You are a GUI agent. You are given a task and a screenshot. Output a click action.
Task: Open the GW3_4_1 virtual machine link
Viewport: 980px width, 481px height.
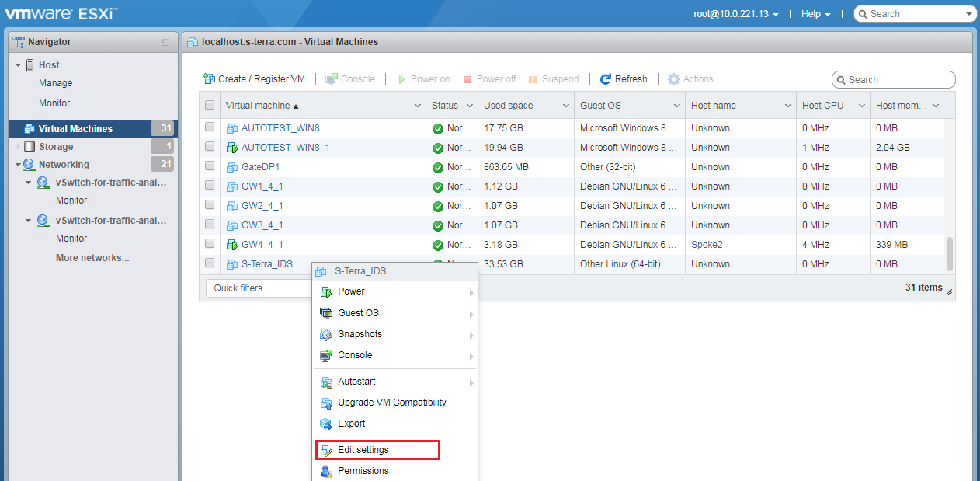(262, 225)
